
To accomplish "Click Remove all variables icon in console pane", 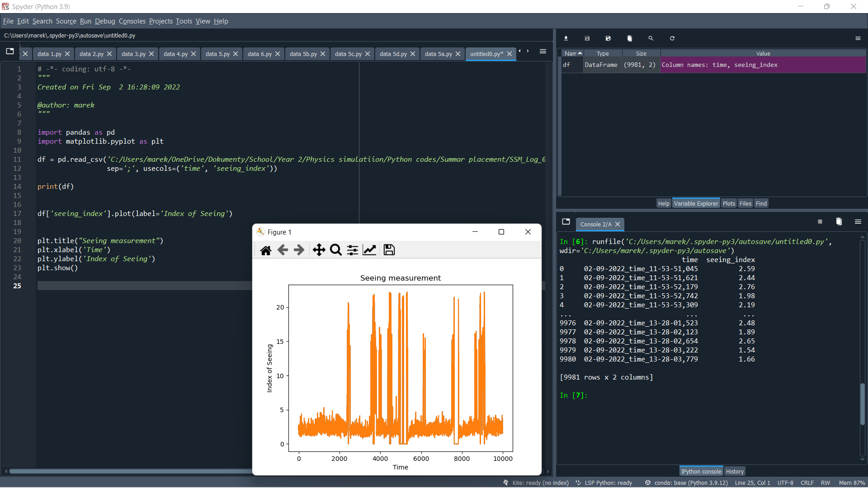I will [x=839, y=222].
